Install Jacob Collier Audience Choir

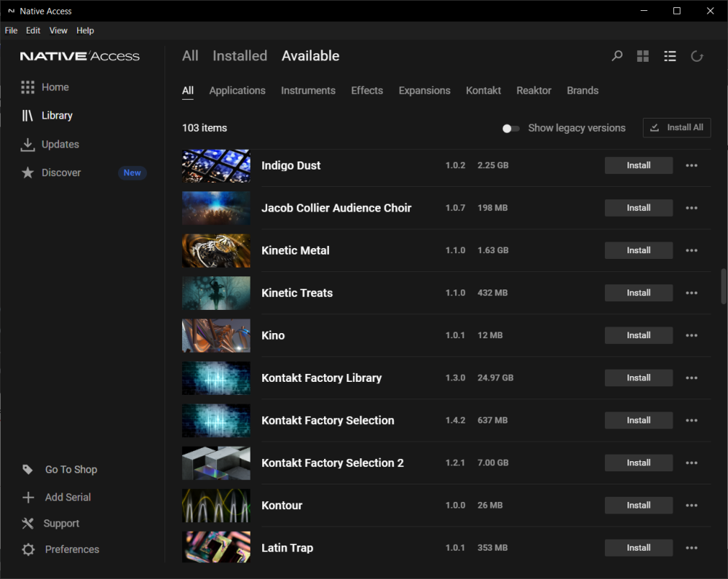point(638,208)
